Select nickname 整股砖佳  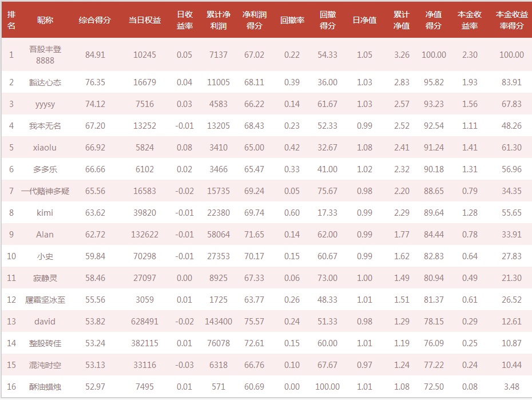tap(45, 343)
